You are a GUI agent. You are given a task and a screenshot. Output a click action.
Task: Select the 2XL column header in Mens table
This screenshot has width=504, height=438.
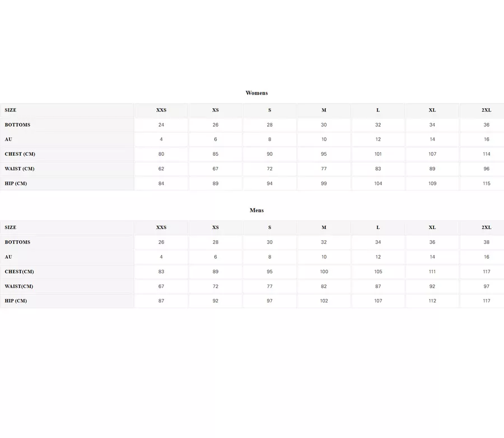click(486, 228)
